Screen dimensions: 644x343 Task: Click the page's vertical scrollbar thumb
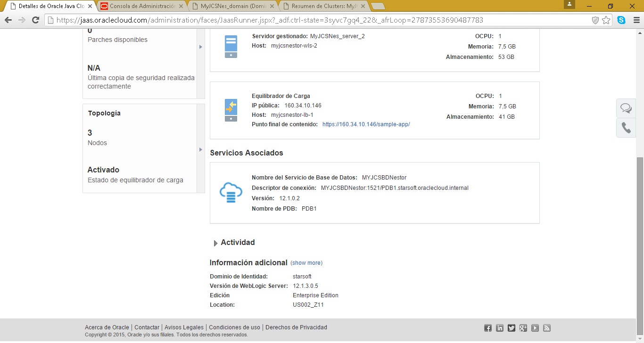click(640, 236)
